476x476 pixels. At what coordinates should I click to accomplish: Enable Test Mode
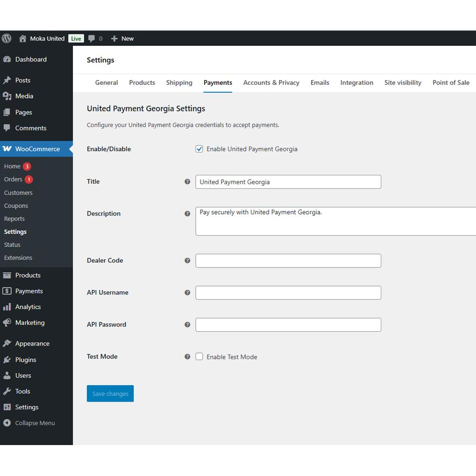tap(199, 357)
